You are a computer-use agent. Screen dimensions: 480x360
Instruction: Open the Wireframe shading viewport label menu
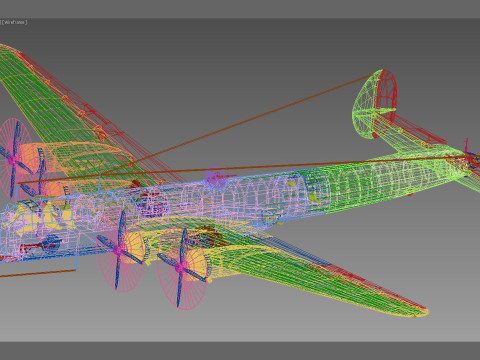14,22
